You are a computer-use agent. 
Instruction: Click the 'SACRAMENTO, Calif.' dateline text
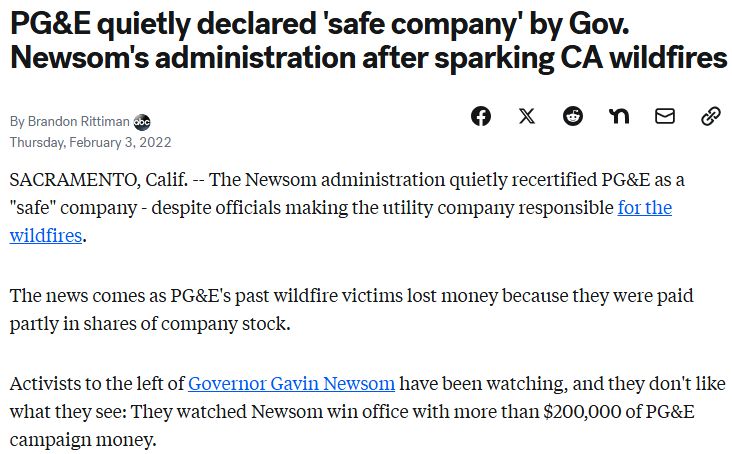(x=75, y=180)
